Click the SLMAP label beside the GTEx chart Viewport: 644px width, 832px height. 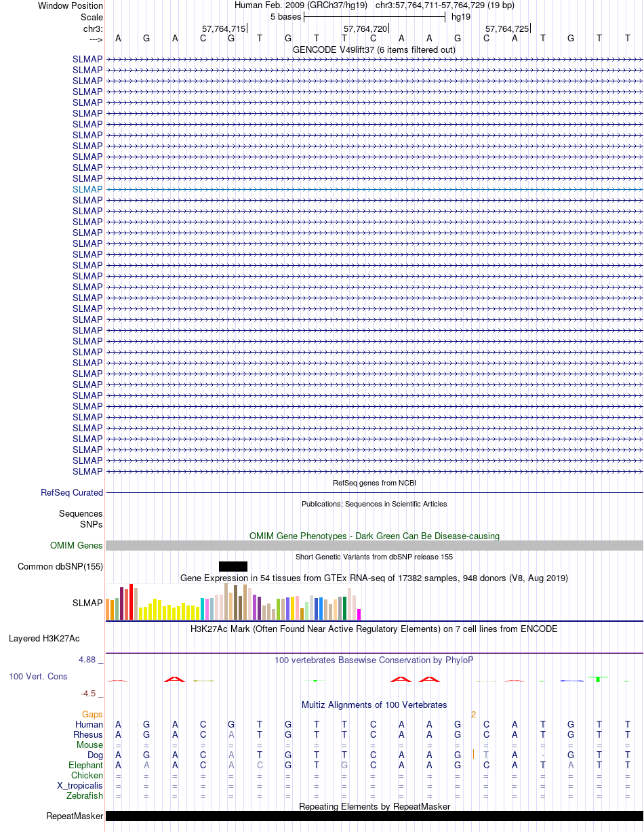87,603
